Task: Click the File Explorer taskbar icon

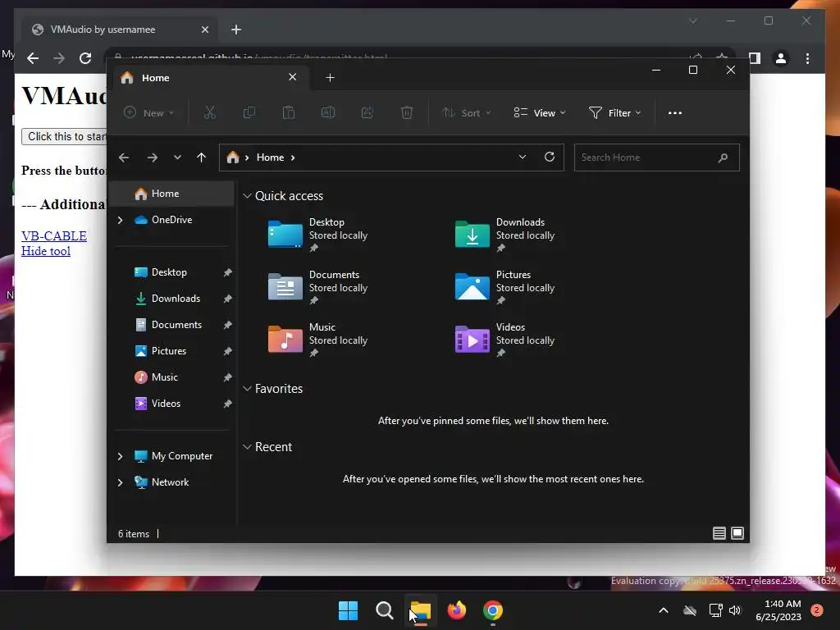Action: 421,610
